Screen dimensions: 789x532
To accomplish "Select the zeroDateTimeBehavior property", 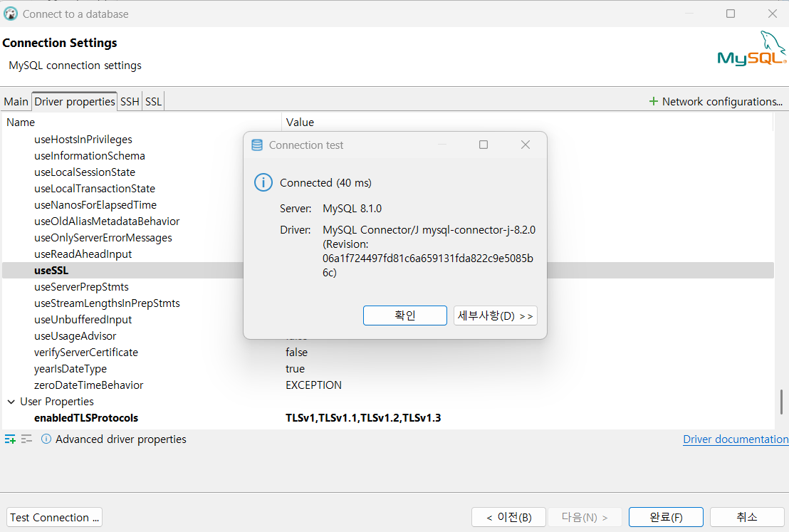I will [88, 385].
